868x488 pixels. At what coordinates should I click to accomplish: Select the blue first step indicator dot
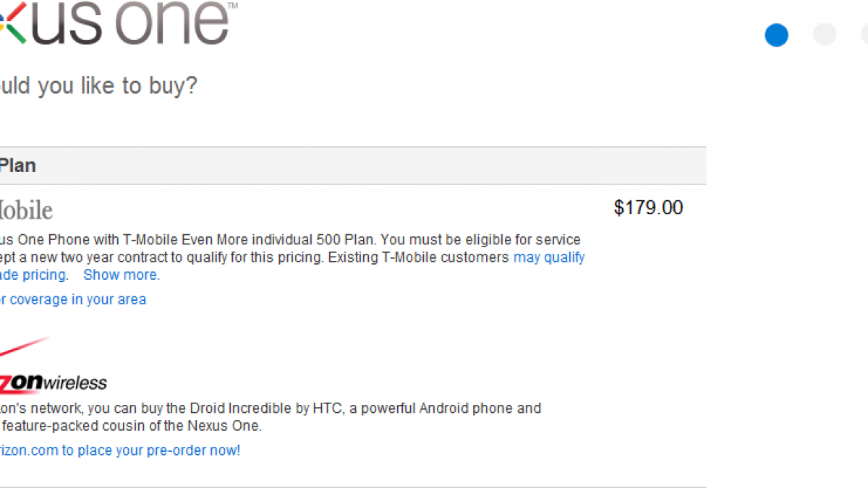pyautogui.click(x=776, y=35)
